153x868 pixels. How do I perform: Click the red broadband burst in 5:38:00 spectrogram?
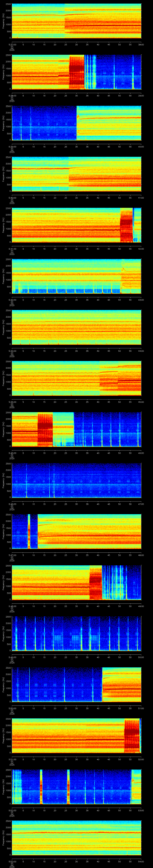pos(77,72)
